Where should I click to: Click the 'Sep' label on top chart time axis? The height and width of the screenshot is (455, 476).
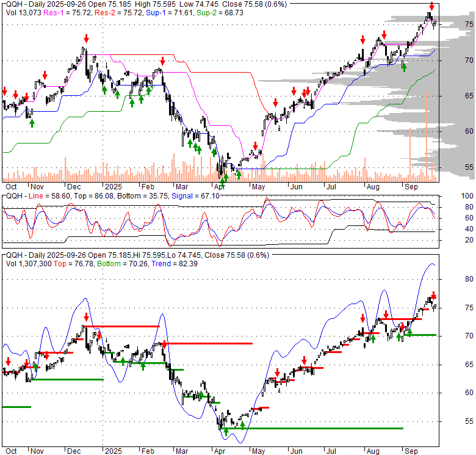(411, 187)
